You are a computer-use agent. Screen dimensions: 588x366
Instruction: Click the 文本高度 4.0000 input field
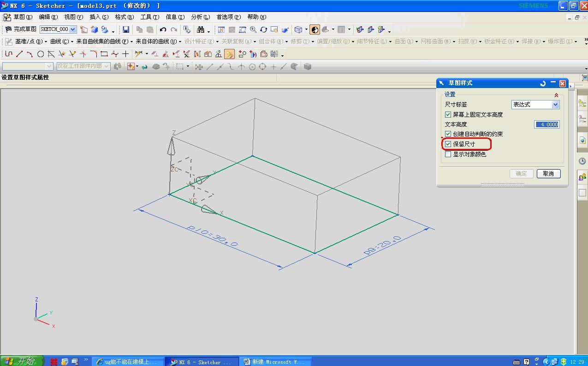[x=547, y=124]
